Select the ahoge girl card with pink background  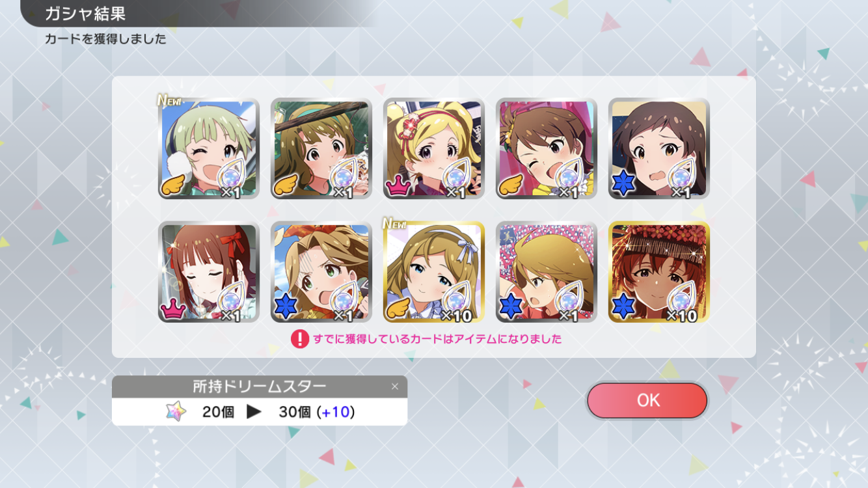pos(547,272)
